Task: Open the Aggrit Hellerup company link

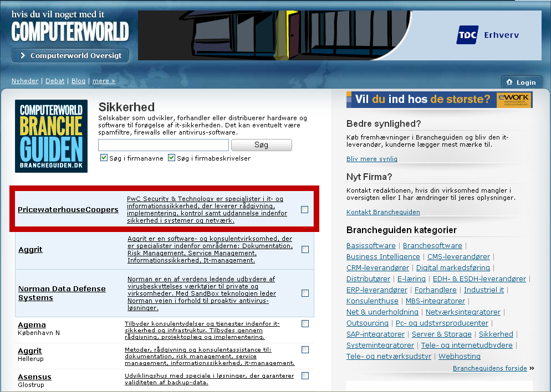Action: tap(30, 351)
